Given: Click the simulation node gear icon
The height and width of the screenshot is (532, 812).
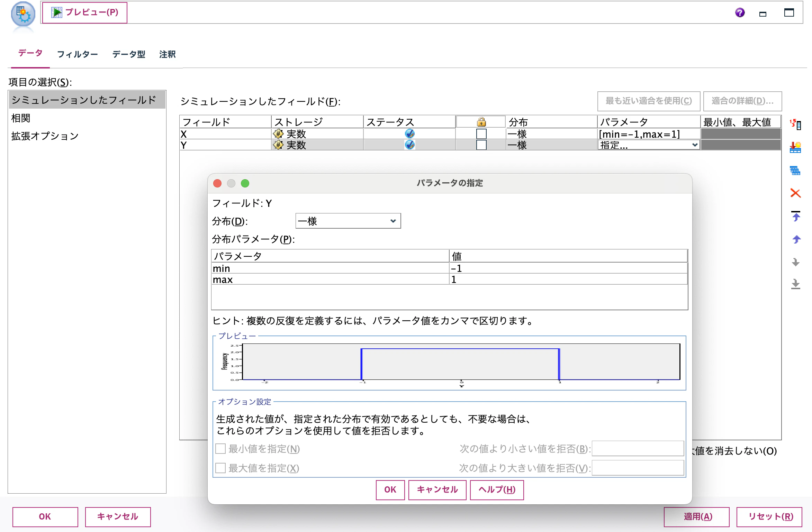Looking at the screenshot, I should point(23,15).
